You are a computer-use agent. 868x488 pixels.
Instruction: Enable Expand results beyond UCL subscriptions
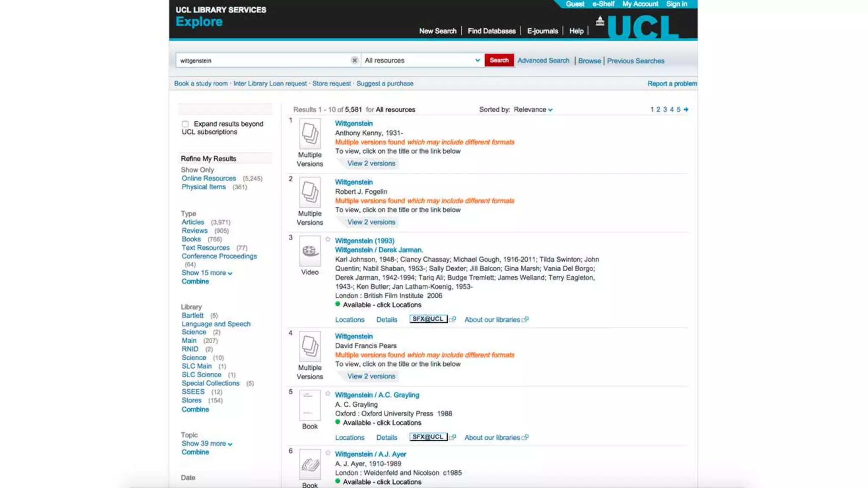coord(185,124)
